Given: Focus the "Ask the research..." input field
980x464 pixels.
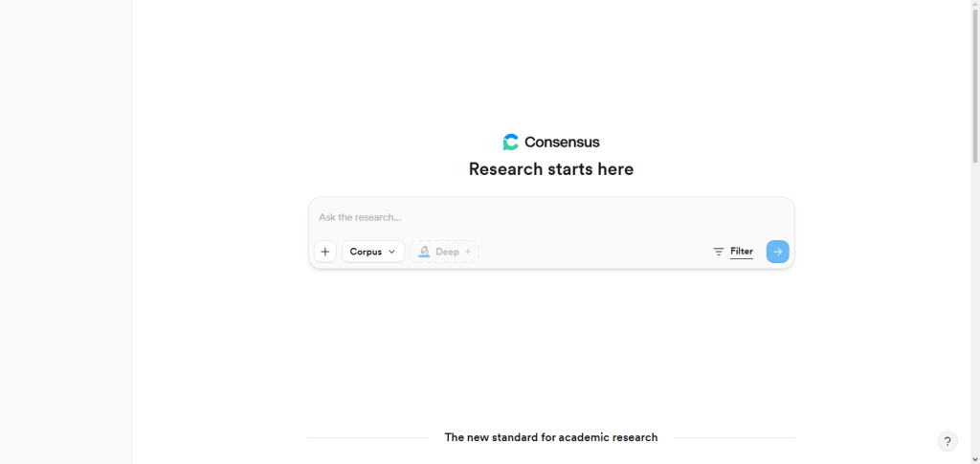Looking at the screenshot, I should pos(551,217).
